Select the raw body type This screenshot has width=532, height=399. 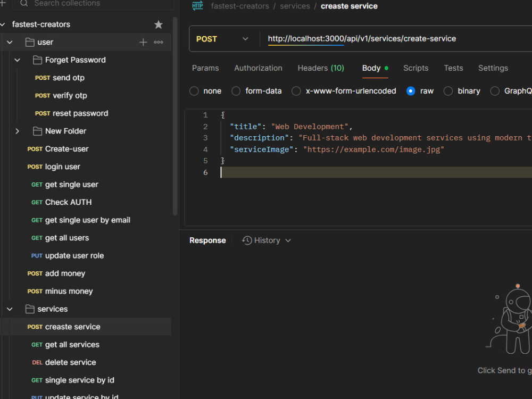pyautogui.click(x=411, y=91)
